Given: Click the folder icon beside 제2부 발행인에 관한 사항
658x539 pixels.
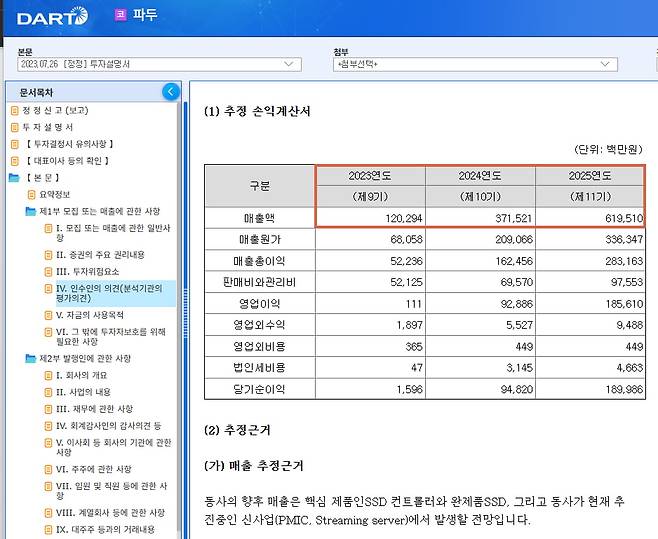Looking at the screenshot, I should click(x=30, y=358).
